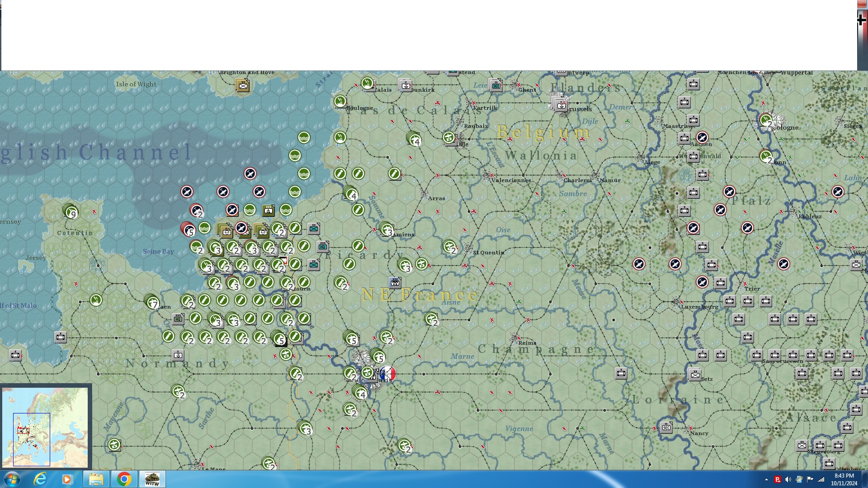Select stack marked 4 on the Somme

click(350, 193)
